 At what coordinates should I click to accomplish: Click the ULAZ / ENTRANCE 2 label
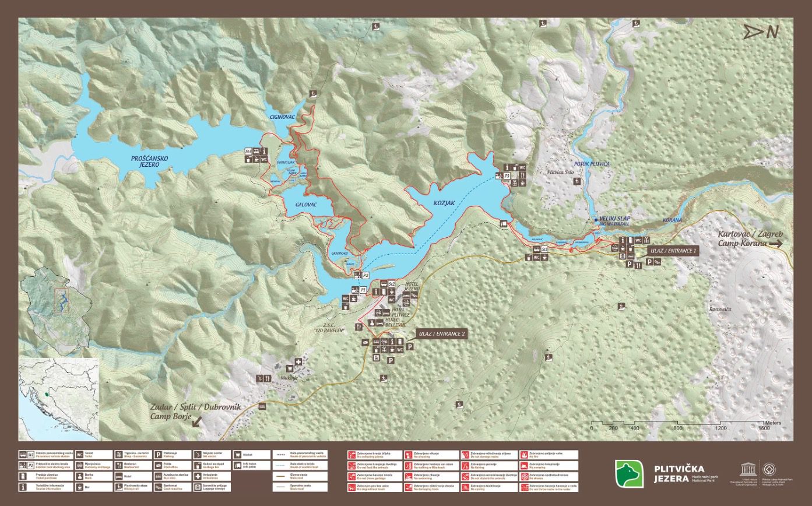[x=441, y=335]
